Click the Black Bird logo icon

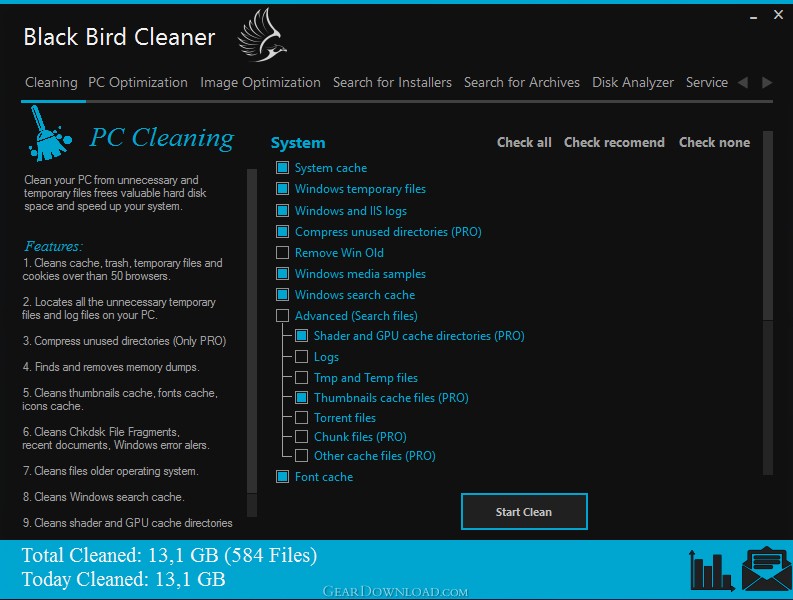[x=262, y=35]
